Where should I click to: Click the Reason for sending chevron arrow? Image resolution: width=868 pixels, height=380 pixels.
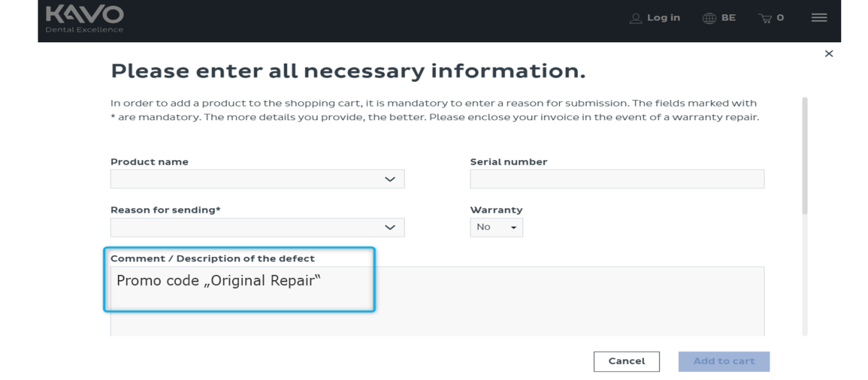click(x=390, y=227)
